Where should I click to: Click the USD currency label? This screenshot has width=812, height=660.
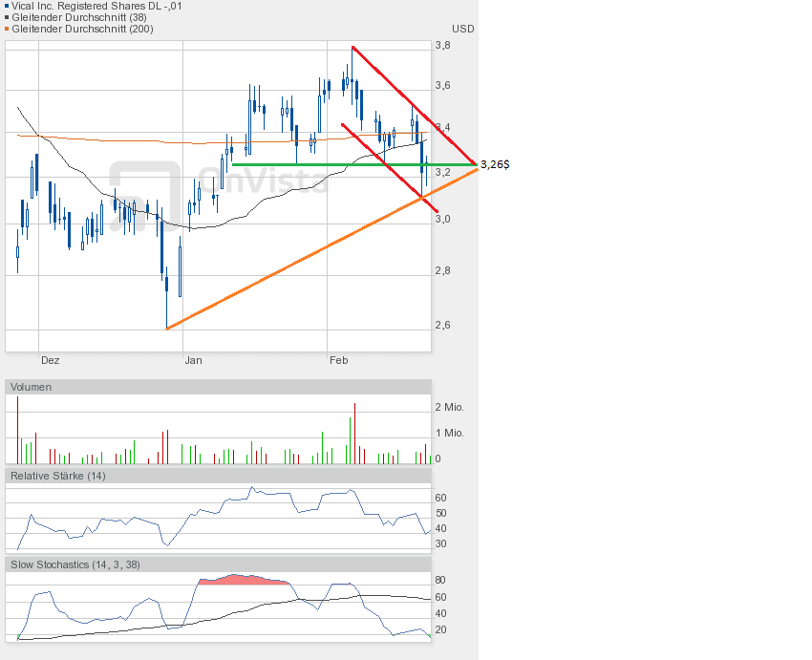(462, 29)
